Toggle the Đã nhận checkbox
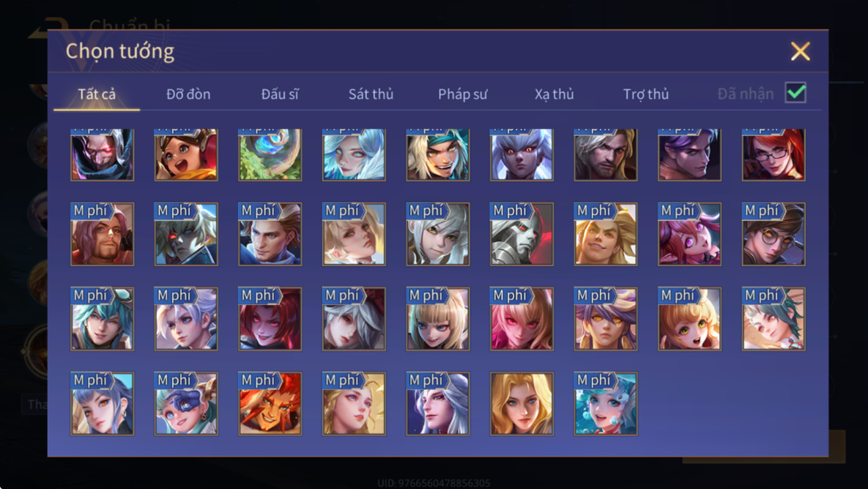This screenshot has width=868, height=489. pyautogui.click(x=795, y=92)
